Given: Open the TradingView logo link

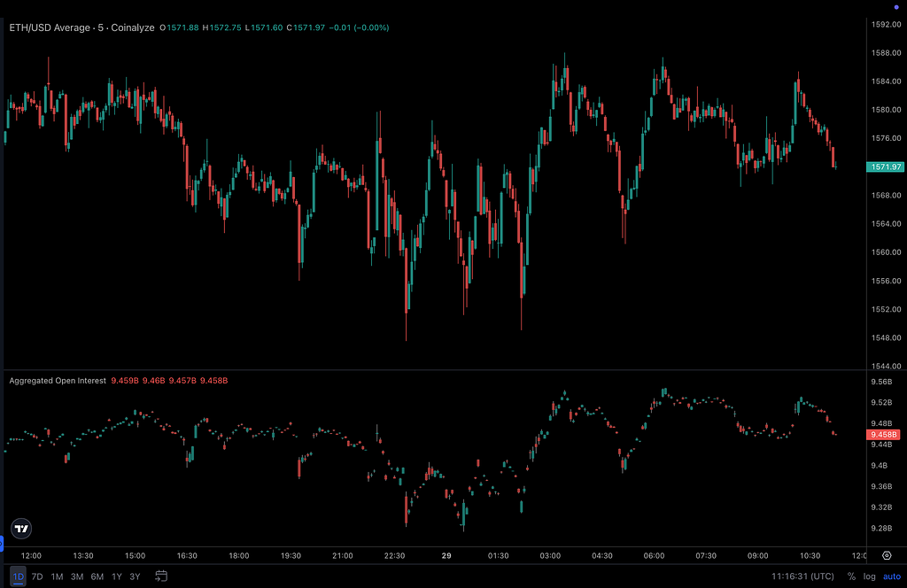Looking at the screenshot, I should coord(21,529).
